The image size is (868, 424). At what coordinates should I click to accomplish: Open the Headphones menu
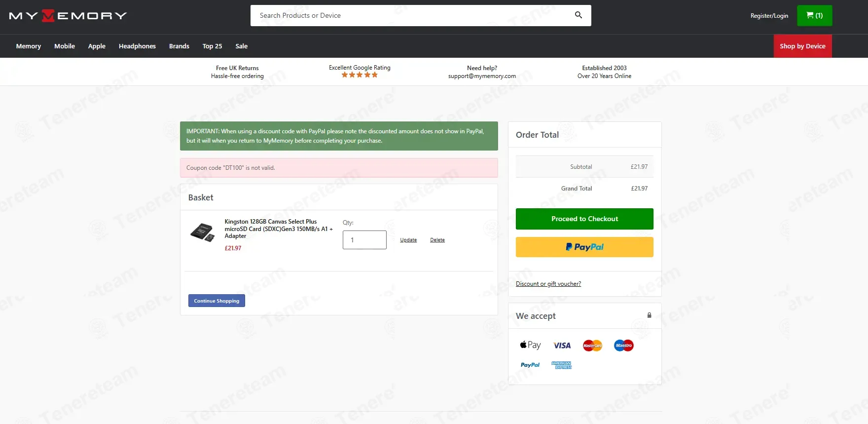click(x=137, y=46)
